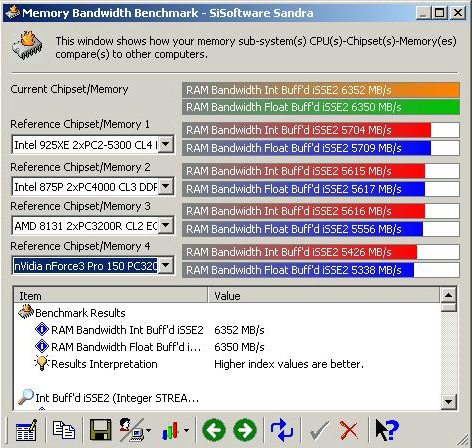Screen dimensions: 472x448
Task: Click the Item column header
Action: 111,296
